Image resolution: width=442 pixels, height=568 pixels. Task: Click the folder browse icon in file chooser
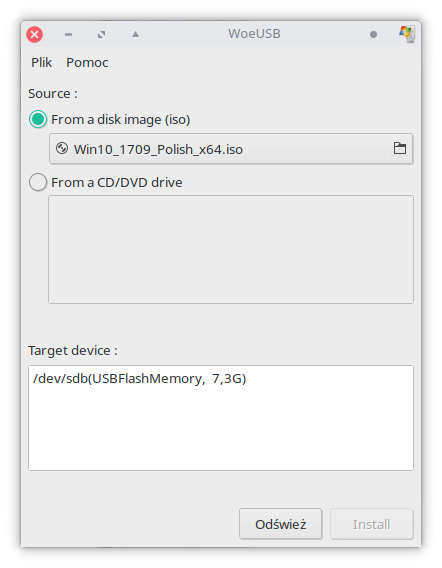400,149
